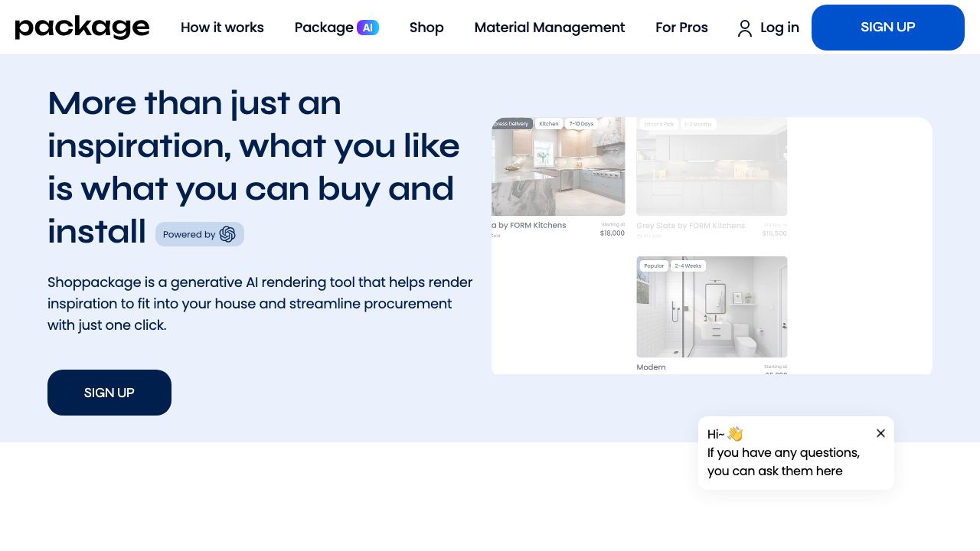Click Grey Slate by FORM Kitchens title

coord(691,226)
